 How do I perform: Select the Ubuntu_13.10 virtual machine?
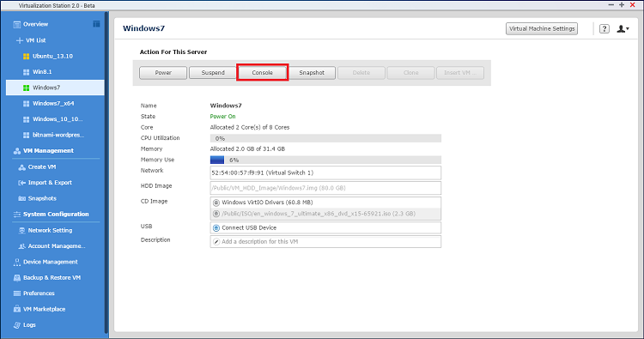(x=52, y=57)
